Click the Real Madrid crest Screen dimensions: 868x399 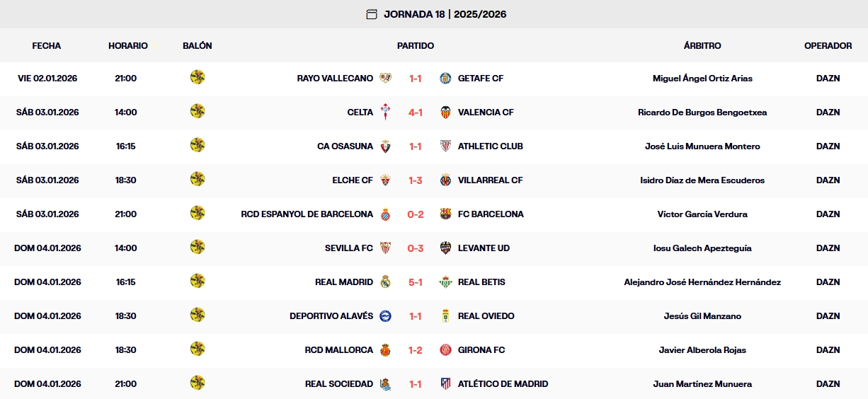(x=385, y=282)
